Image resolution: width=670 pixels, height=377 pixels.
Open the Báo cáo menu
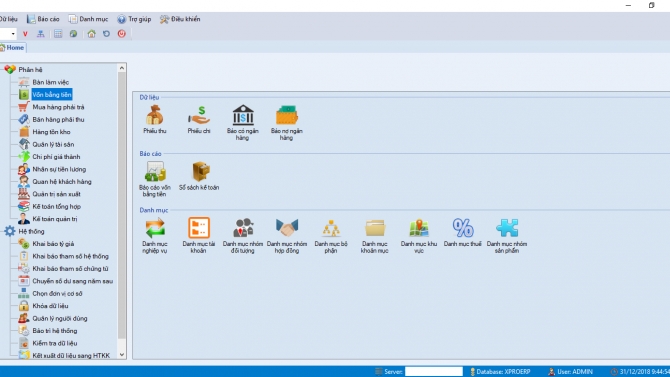pos(43,19)
